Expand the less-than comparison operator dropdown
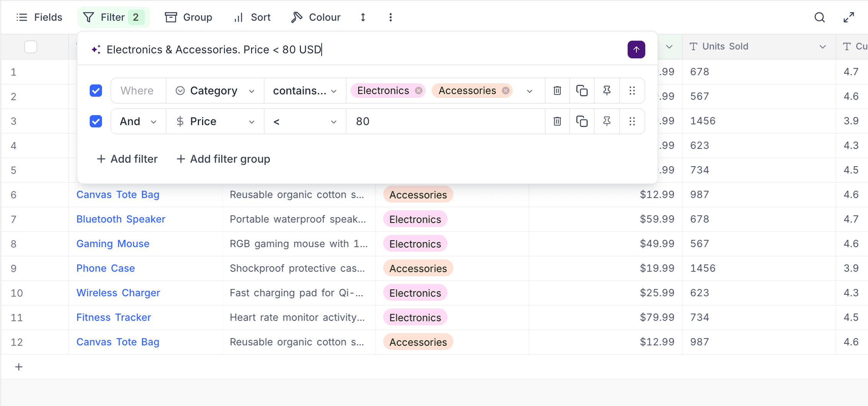Viewport: 868px width, 406px height. 305,121
